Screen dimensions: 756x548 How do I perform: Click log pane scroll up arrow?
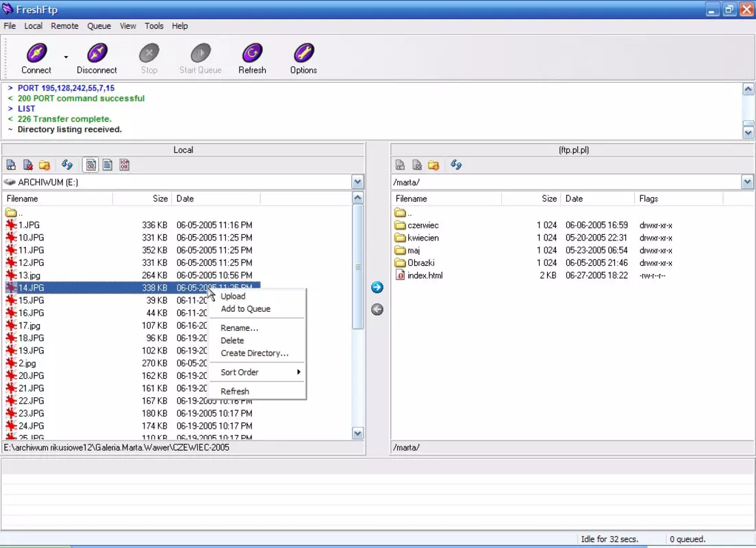pos(748,89)
